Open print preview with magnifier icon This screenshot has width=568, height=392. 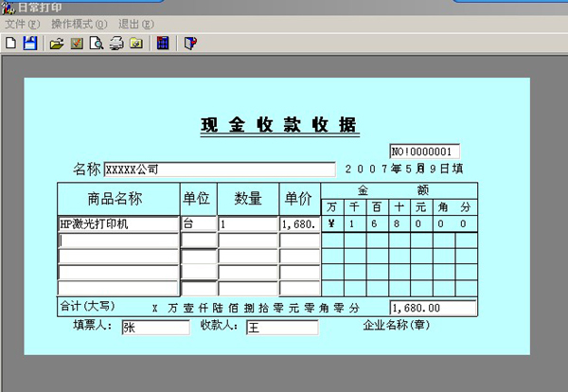97,43
